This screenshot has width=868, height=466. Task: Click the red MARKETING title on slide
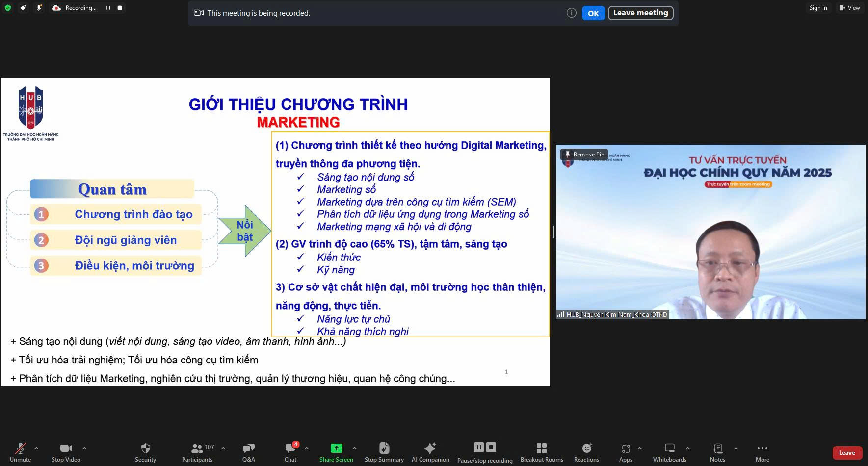coord(298,122)
